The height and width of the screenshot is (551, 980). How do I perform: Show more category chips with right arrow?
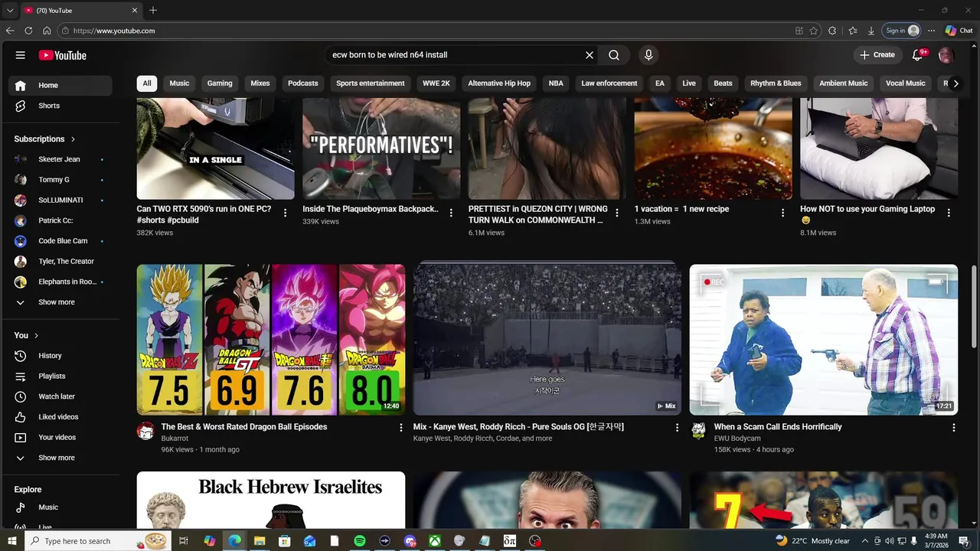point(955,83)
